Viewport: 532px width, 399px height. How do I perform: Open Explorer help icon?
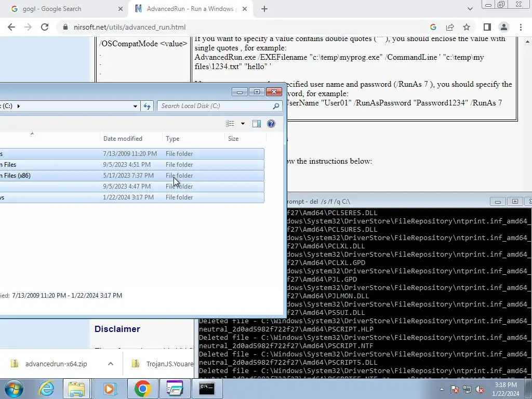click(271, 124)
